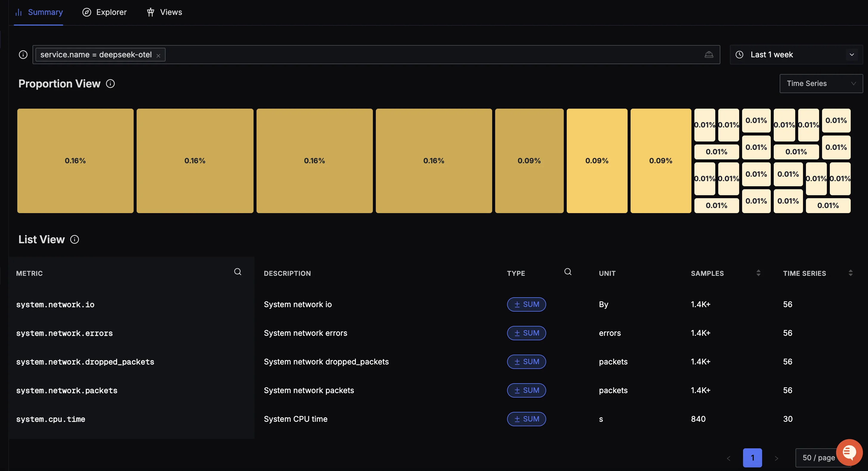Click the SUM badge for system.network.io
This screenshot has height=471, width=868.
526,304
